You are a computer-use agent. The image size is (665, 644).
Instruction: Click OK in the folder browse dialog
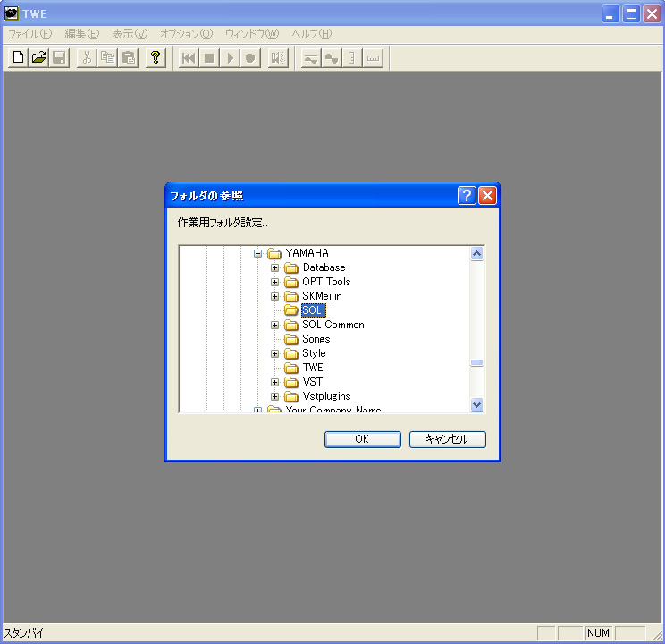tap(362, 439)
